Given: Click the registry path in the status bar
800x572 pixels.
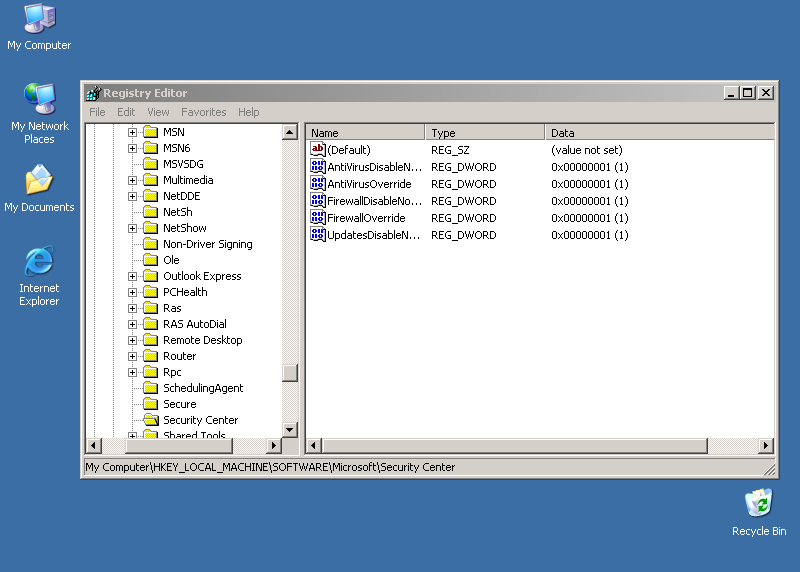Looking at the screenshot, I should pyautogui.click(x=270, y=467).
